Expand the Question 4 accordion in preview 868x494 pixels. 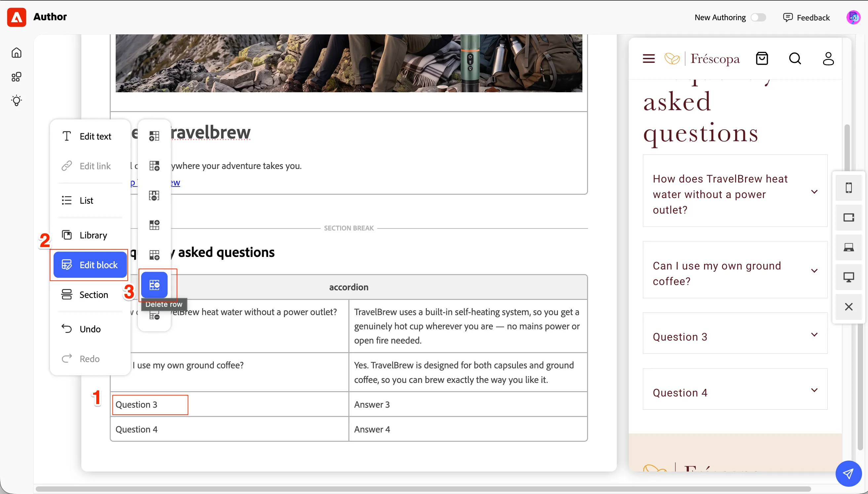click(x=735, y=389)
